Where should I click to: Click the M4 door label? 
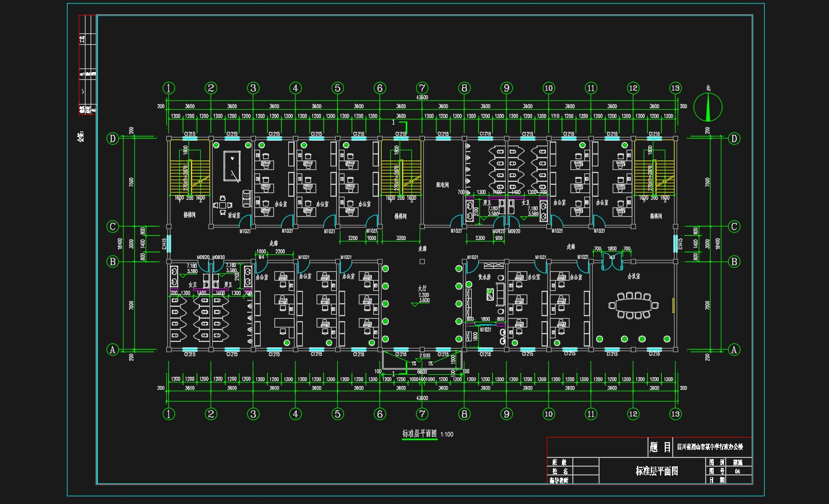[261, 257]
